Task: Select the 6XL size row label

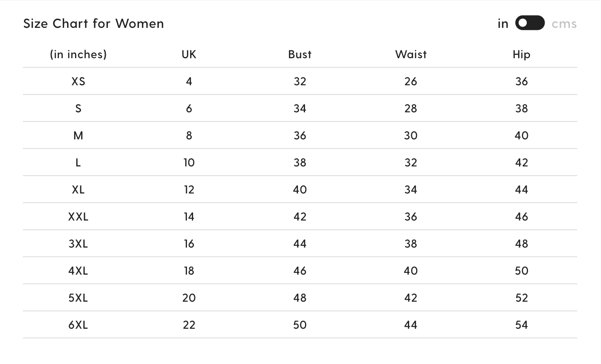Action: tap(78, 325)
